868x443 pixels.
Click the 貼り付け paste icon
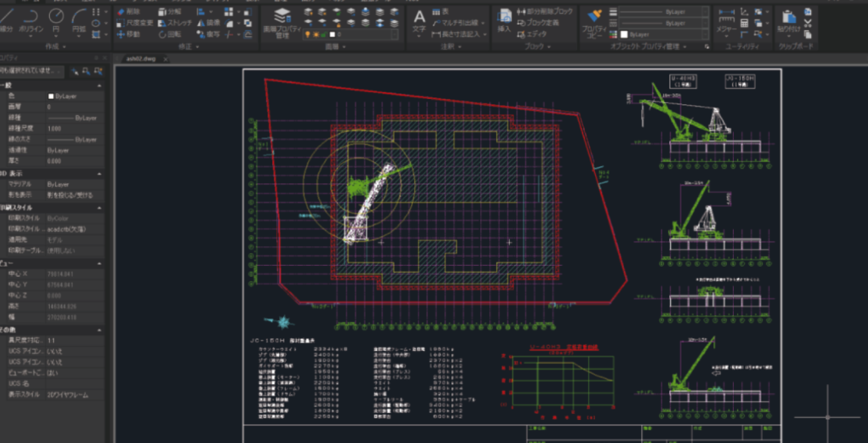pyautogui.click(x=787, y=18)
